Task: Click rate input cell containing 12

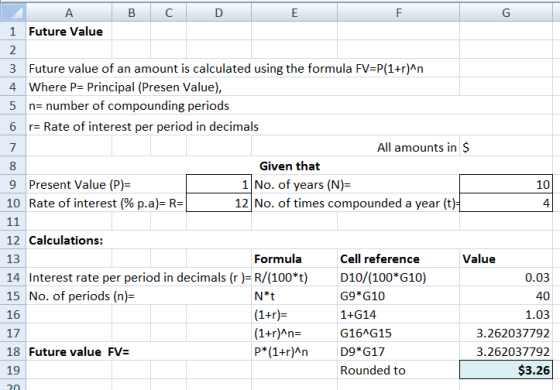Action: coord(219,203)
